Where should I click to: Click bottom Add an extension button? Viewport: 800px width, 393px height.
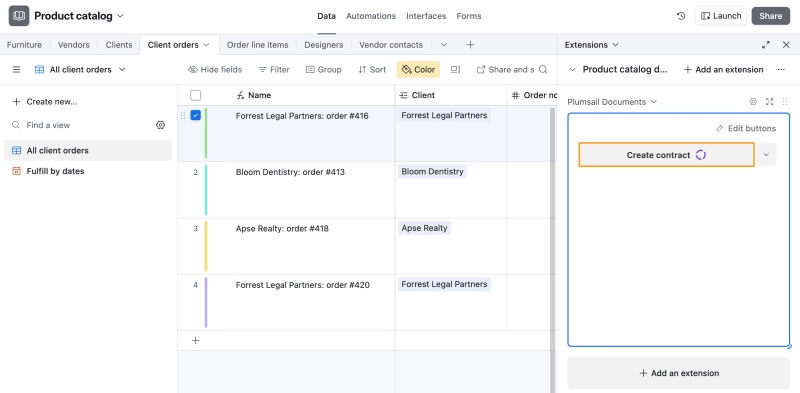(679, 373)
